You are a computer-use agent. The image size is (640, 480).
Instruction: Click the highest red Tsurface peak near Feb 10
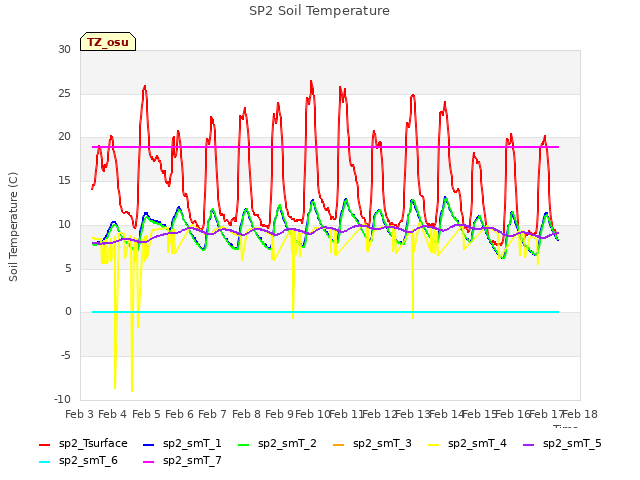click(x=311, y=82)
